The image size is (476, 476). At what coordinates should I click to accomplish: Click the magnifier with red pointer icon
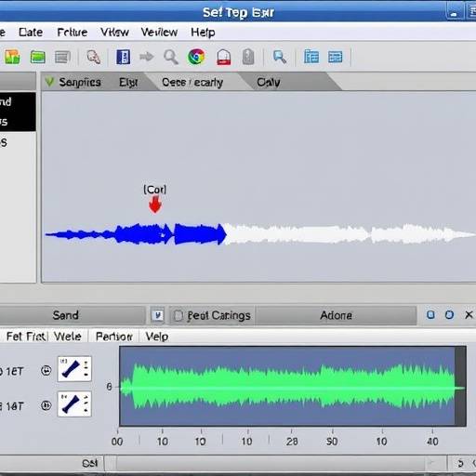pos(93,57)
